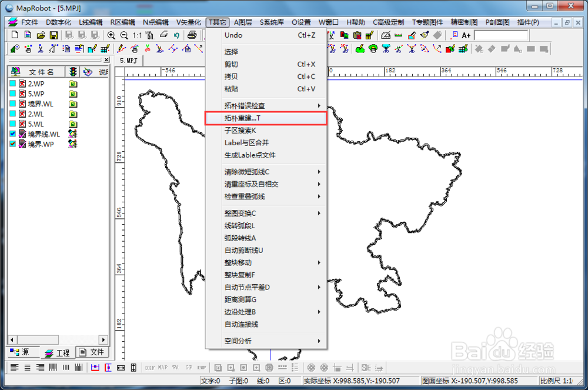The width and height of the screenshot is (588, 390).
Task: Open the A图层 menu
Action: tap(243, 22)
